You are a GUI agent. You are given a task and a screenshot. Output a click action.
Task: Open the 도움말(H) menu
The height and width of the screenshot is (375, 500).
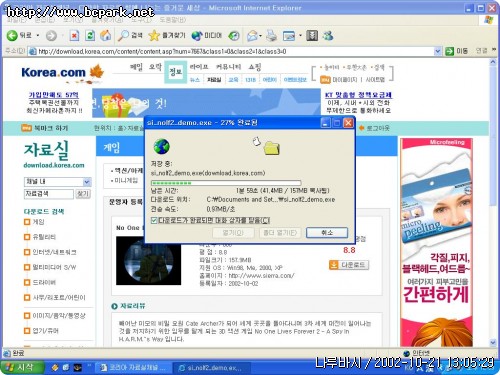click(x=172, y=20)
